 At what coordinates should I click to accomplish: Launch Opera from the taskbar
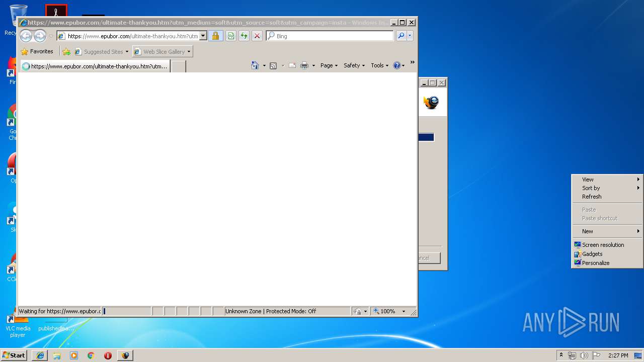pyautogui.click(x=108, y=355)
